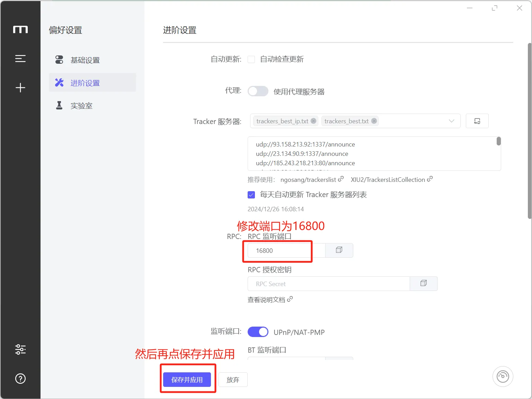Click timestamp 2024/12/26 16:08:14
The width and height of the screenshot is (532, 399).
click(276, 209)
